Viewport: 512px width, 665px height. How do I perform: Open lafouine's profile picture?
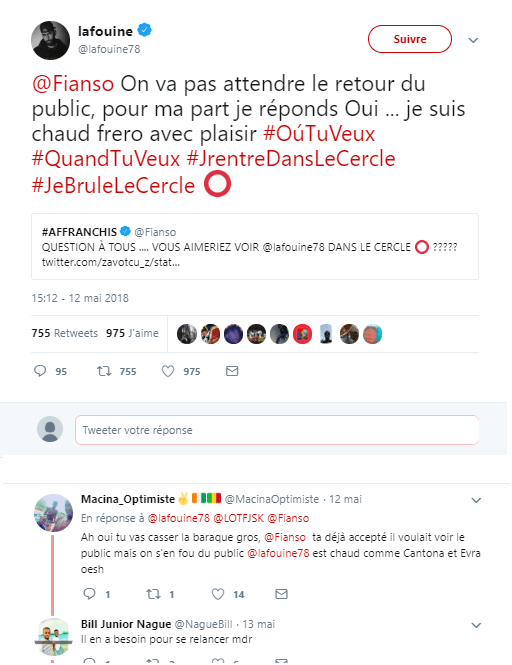tap(50, 40)
